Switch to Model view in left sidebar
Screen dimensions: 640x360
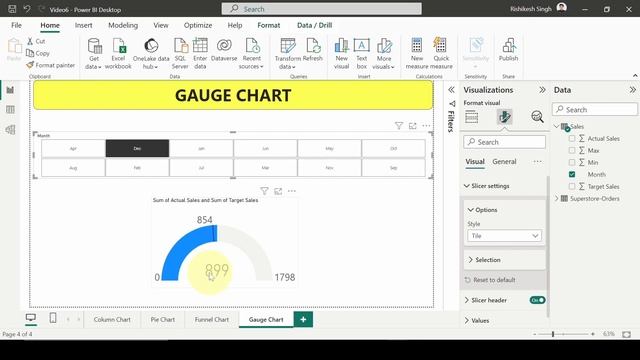click(10, 129)
